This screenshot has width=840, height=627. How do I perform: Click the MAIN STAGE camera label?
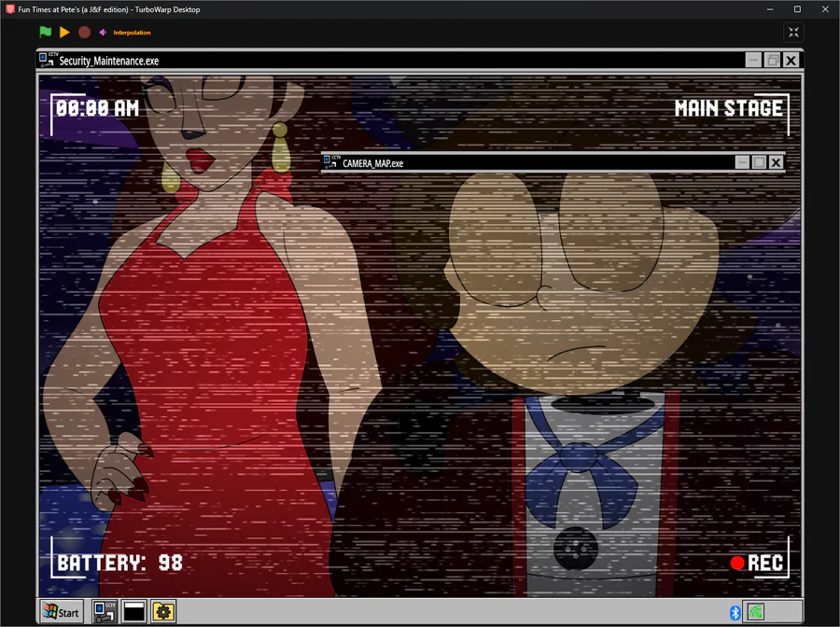pos(728,108)
